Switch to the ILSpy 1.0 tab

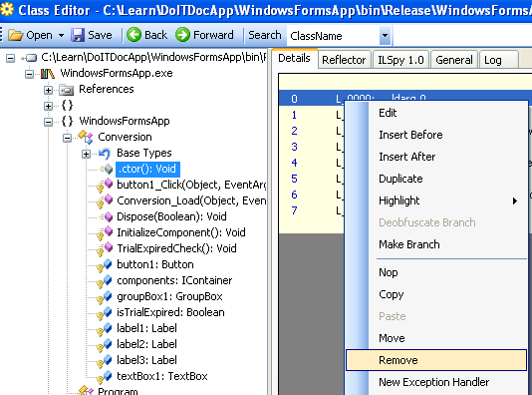point(400,60)
